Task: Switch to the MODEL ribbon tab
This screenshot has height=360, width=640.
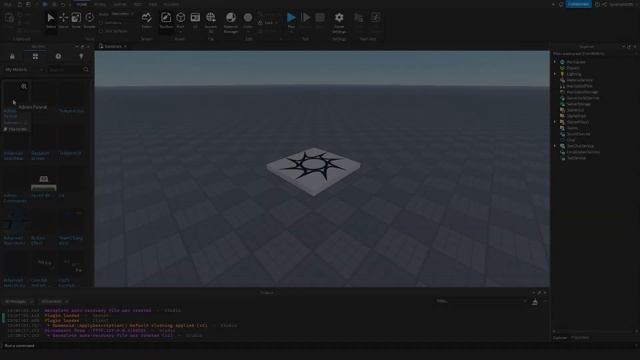Action: (100, 4)
